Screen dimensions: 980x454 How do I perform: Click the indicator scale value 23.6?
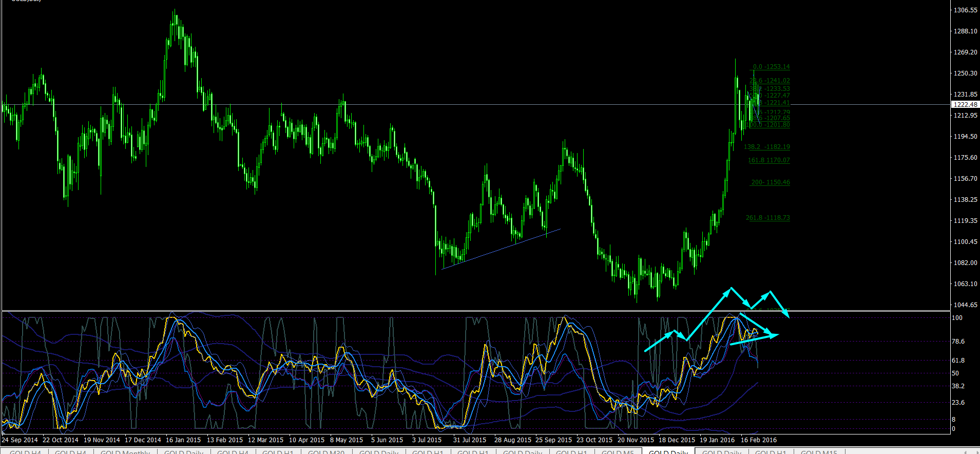958,403
